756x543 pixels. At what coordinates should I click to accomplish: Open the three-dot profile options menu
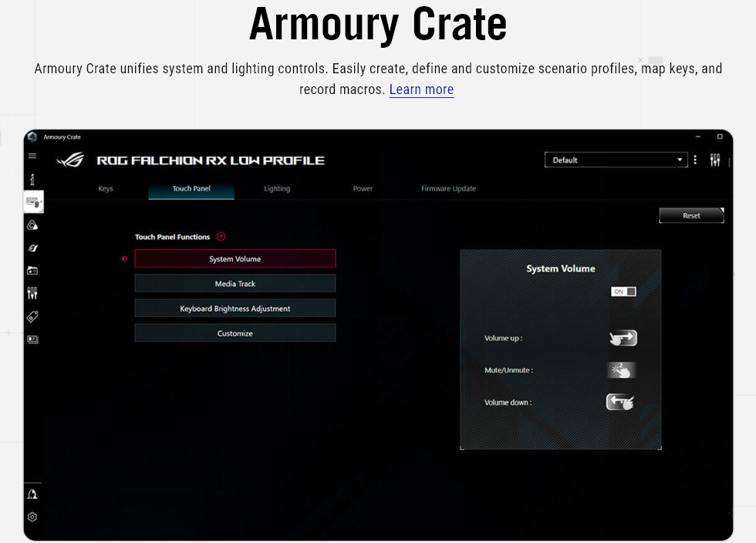[x=695, y=160]
